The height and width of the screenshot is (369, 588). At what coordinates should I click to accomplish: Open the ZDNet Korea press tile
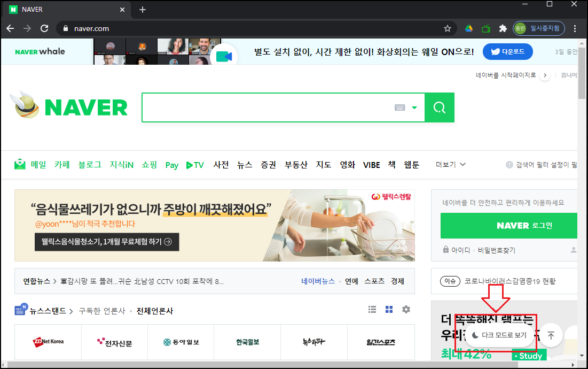point(48,342)
